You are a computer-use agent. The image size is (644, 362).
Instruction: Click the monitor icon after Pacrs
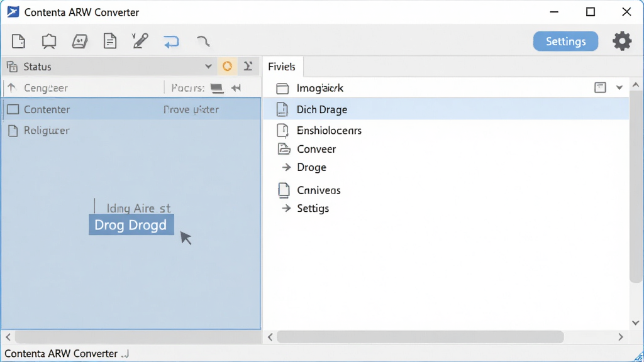coord(217,88)
